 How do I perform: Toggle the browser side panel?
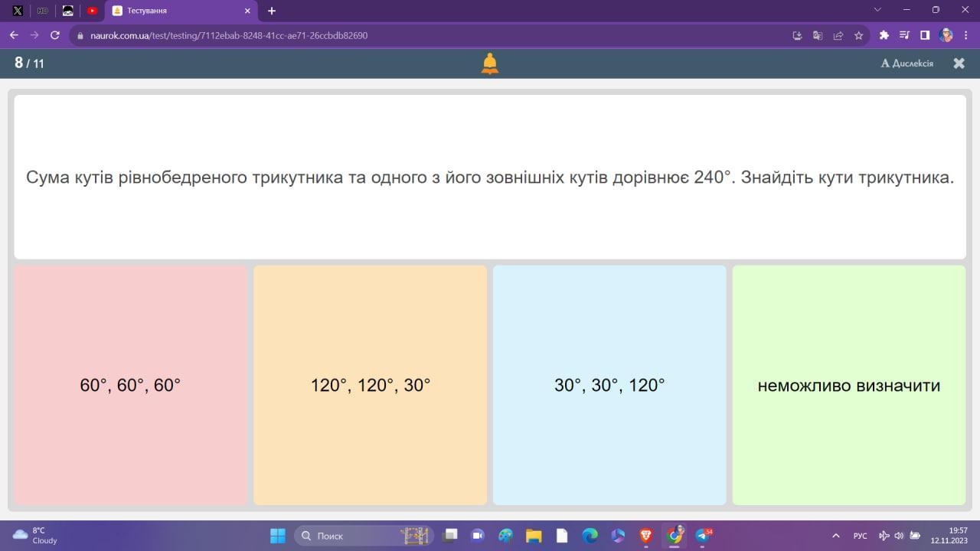coord(925,35)
